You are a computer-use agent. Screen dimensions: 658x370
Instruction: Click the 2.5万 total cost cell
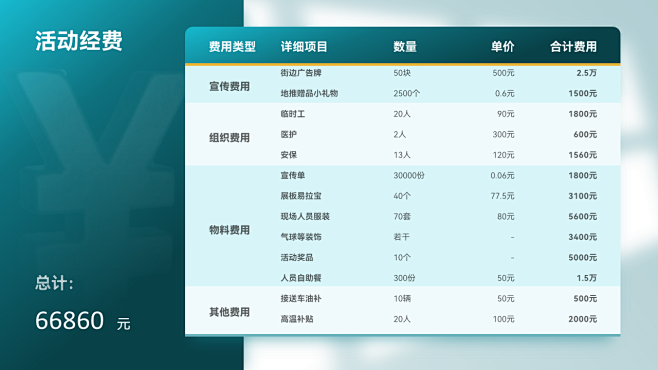point(587,73)
